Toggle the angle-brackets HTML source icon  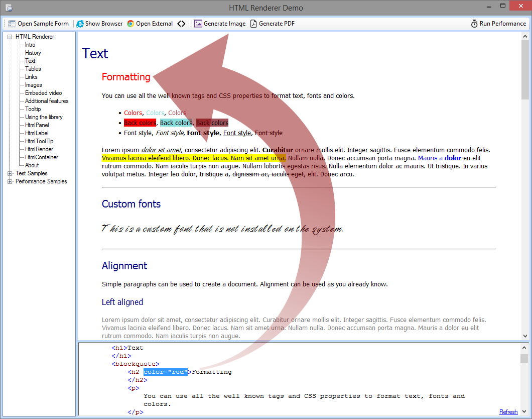point(181,24)
